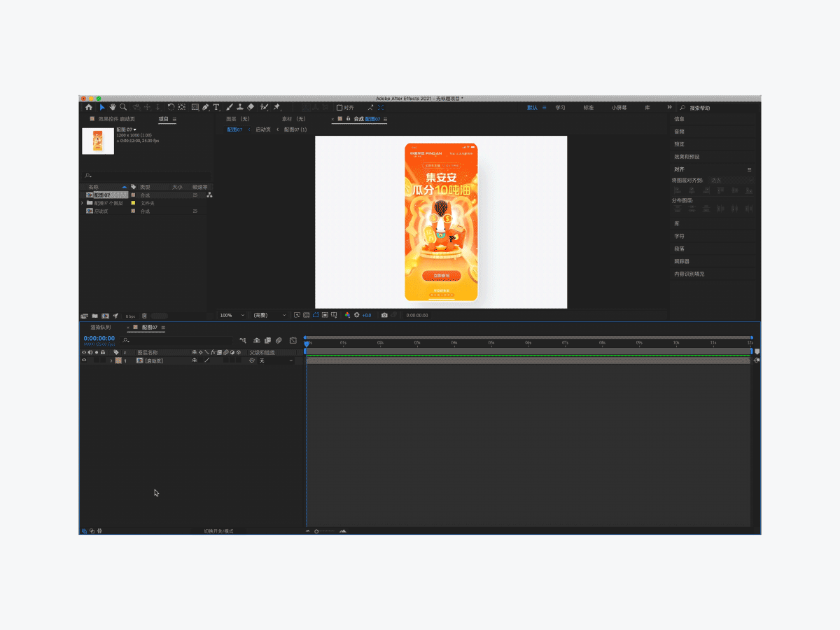Open the 对齐 panel menu

tap(749, 169)
